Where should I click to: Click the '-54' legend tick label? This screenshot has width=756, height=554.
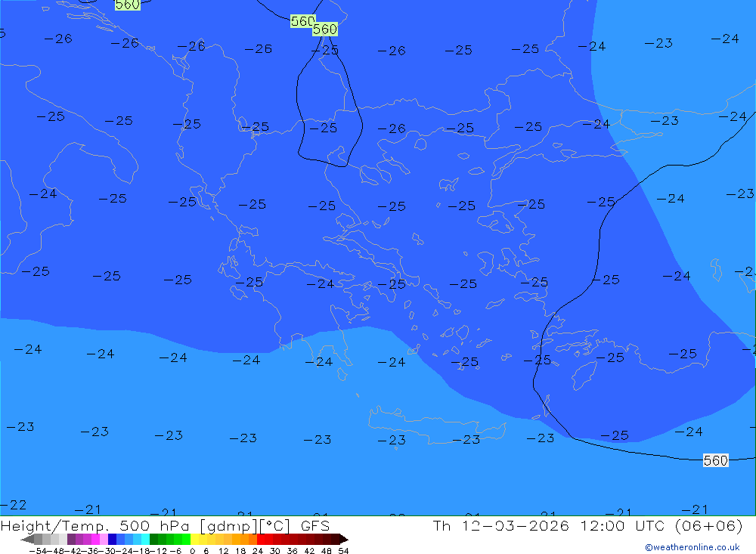(38, 551)
